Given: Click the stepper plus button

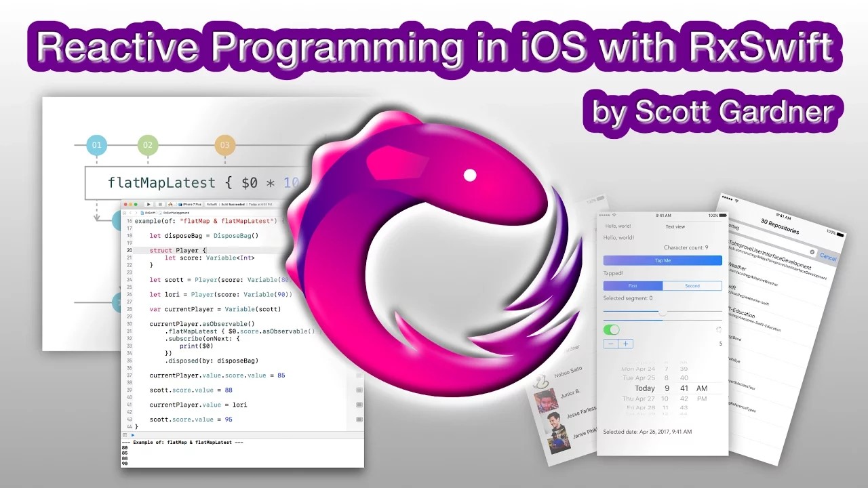Looking at the screenshot, I should 626,344.
